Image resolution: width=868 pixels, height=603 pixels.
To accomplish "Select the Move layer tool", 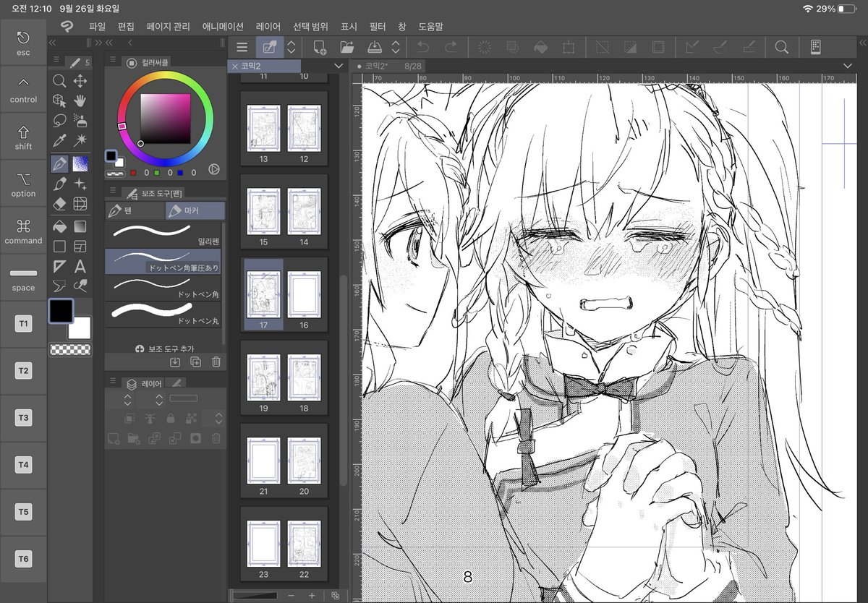I will (x=80, y=81).
